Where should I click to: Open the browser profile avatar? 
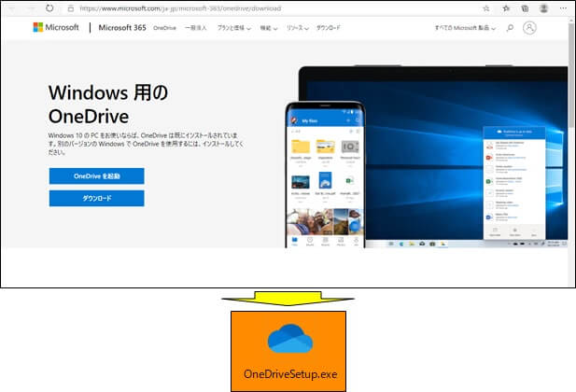[x=544, y=8]
